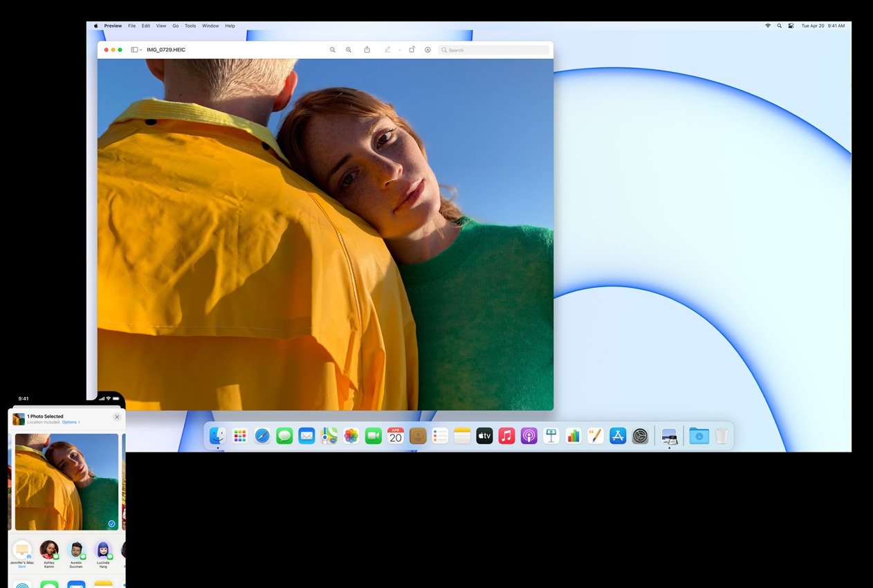873x588 pixels.
Task: Open Photos from the Dock
Action: click(351, 436)
